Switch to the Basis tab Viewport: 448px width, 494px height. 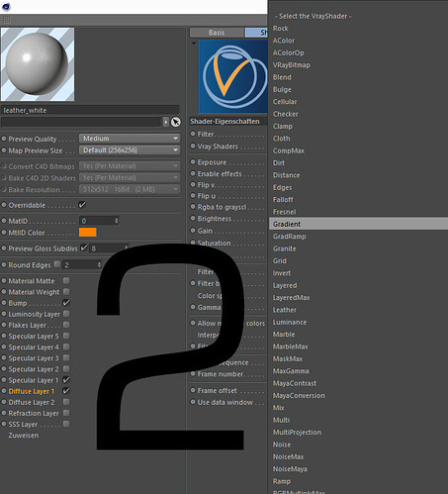pos(217,33)
